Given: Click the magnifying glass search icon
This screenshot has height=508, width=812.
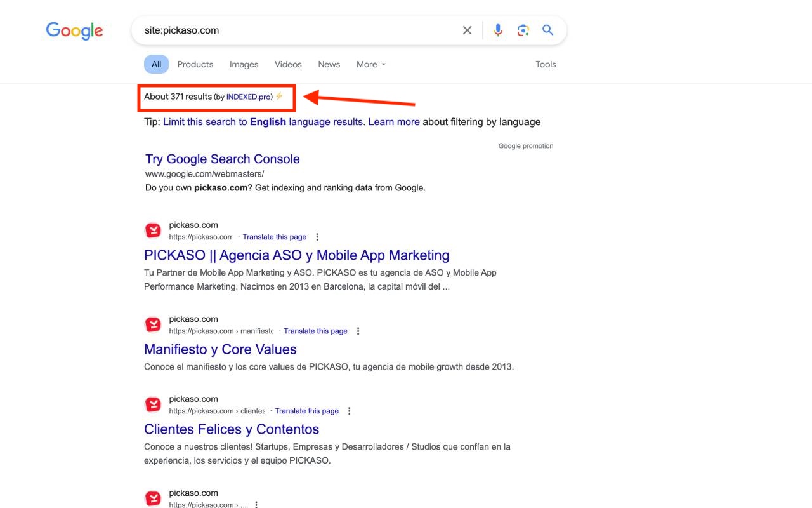Looking at the screenshot, I should point(548,30).
